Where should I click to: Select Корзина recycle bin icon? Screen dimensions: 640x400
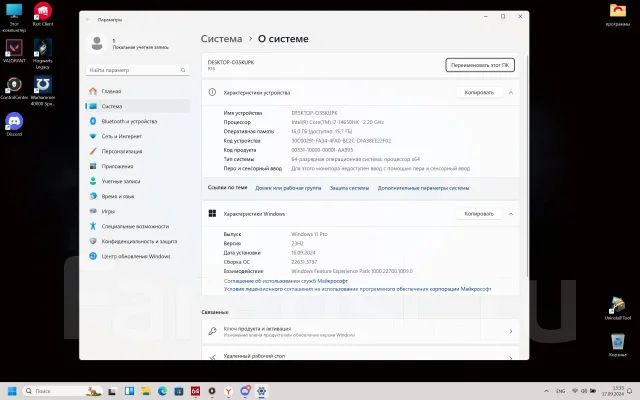(x=618, y=345)
